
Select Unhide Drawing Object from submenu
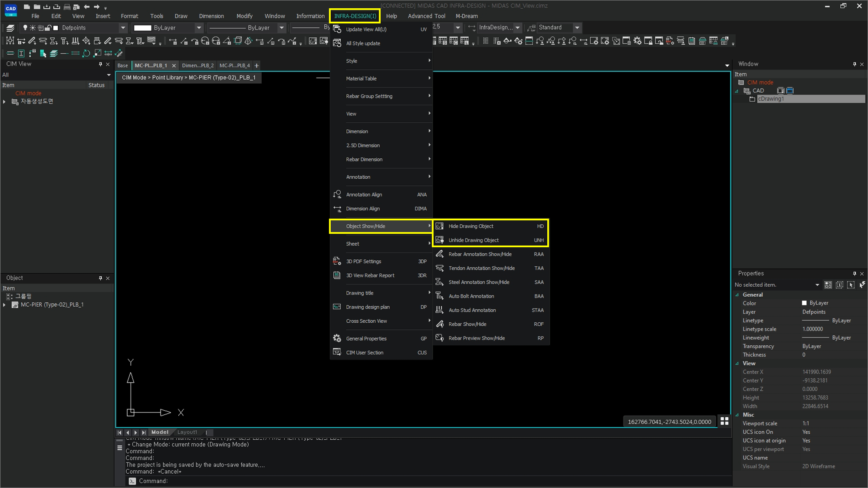point(473,240)
